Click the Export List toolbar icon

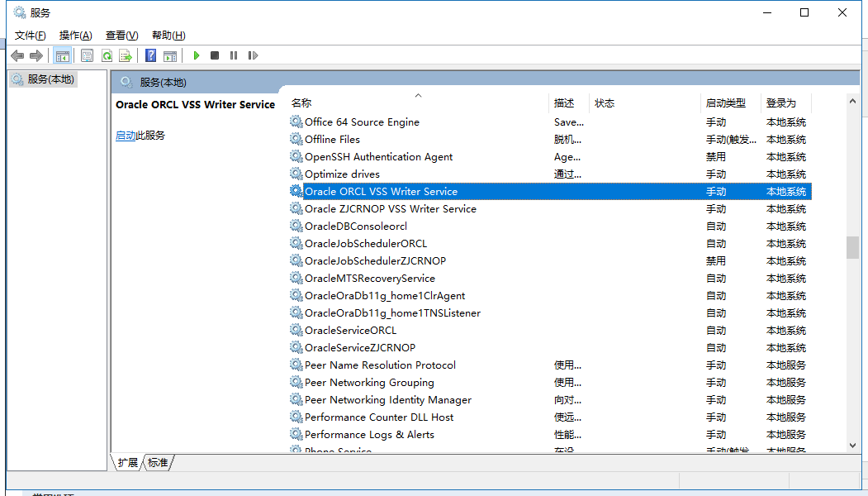pyautogui.click(x=126, y=55)
